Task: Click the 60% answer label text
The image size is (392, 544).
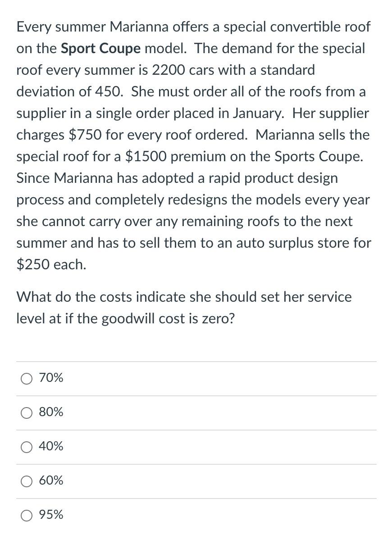Action: pyautogui.click(x=51, y=481)
